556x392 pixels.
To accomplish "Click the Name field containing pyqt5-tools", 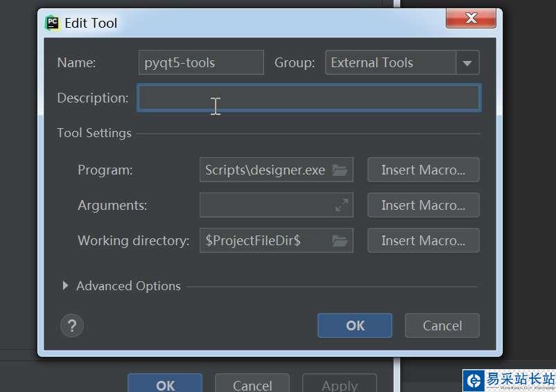I will 201,63.
